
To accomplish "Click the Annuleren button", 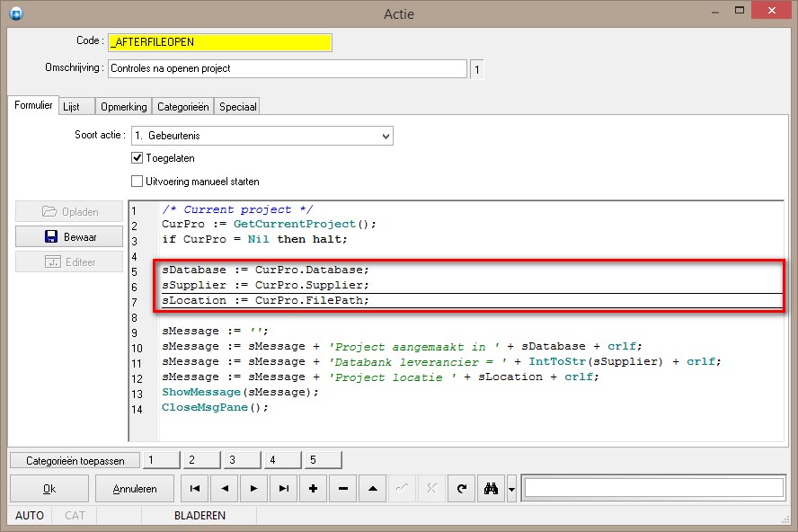I will point(135,489).
